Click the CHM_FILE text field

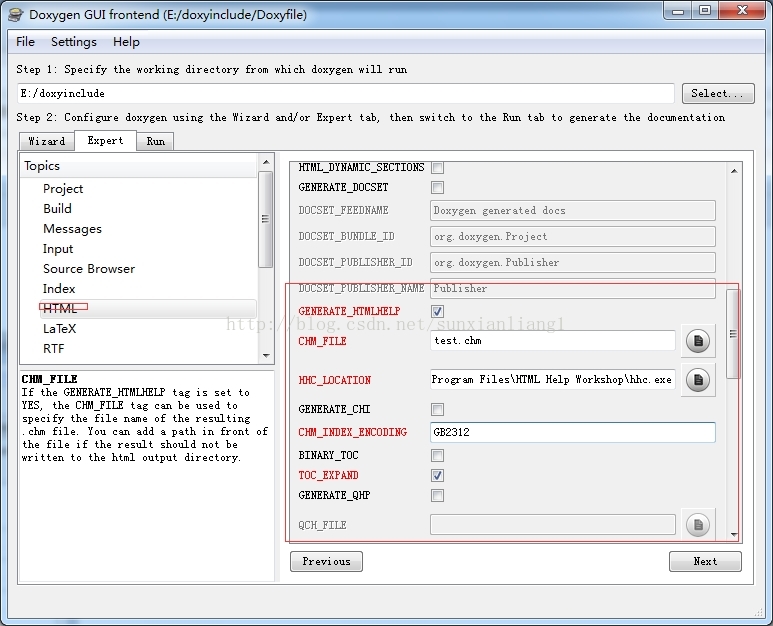tap(553, 341)
